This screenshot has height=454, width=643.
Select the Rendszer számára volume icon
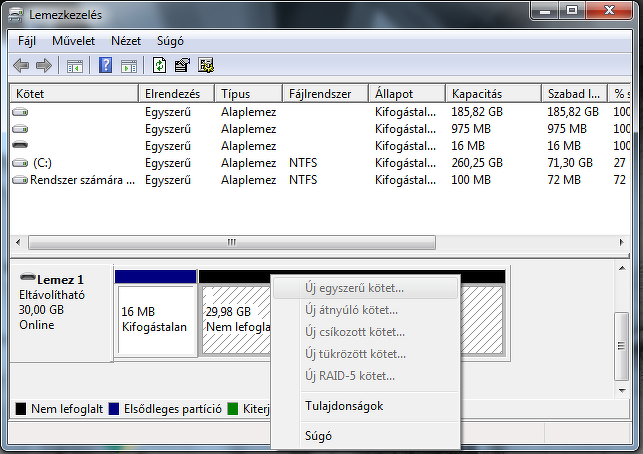[x=20, y=180]
